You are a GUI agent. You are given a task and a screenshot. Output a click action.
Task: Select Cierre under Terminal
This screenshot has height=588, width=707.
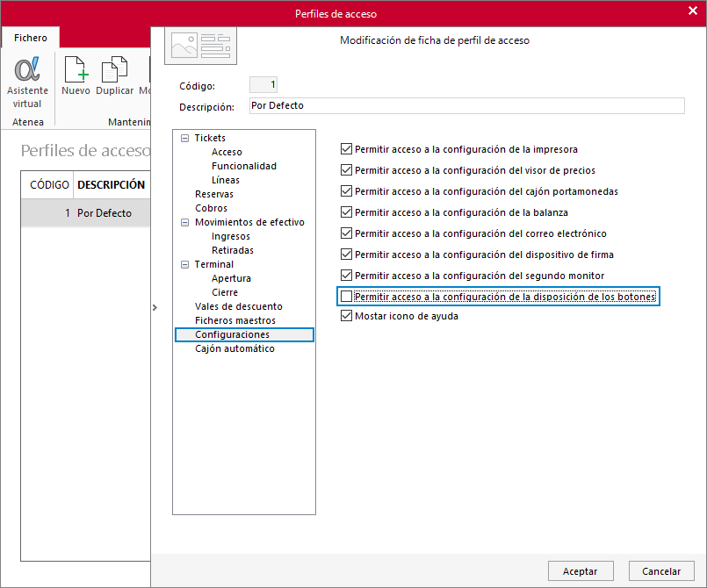225,292
